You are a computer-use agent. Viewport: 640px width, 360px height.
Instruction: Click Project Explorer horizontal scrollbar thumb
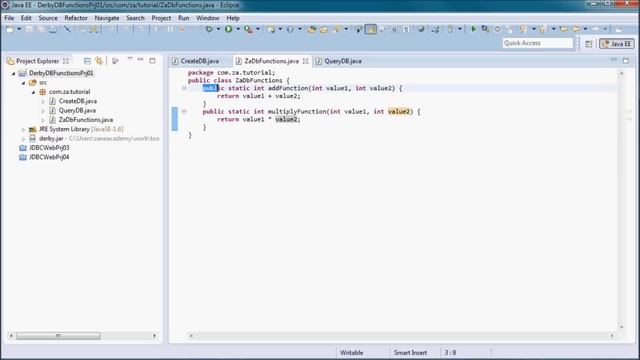[x=58, y=336]
